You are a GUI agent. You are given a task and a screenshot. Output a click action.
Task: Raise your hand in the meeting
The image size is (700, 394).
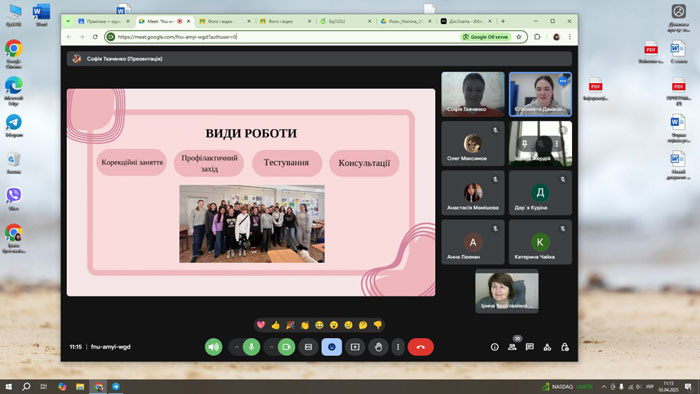tap(378, 347)
